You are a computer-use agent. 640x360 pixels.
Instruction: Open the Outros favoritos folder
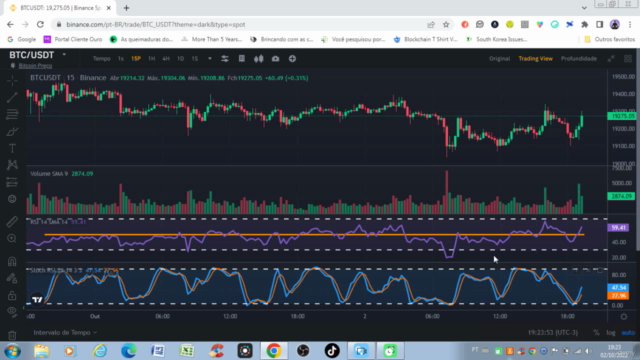point(610,40)
